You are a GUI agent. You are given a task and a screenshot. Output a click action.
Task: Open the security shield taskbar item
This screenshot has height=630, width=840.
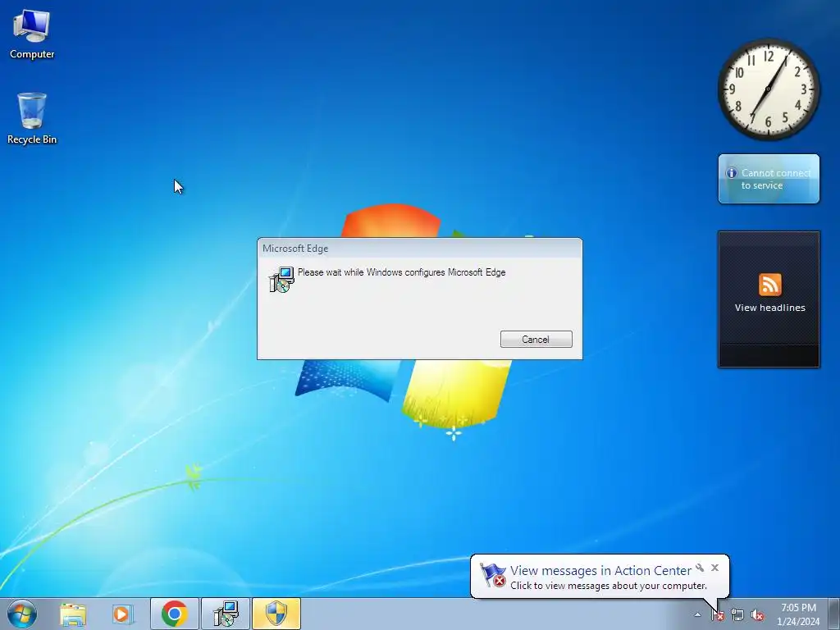(276, 614)
